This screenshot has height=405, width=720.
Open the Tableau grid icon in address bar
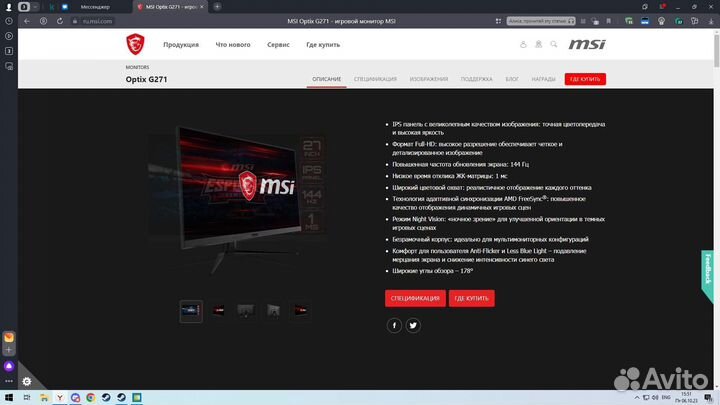(498, 21)
